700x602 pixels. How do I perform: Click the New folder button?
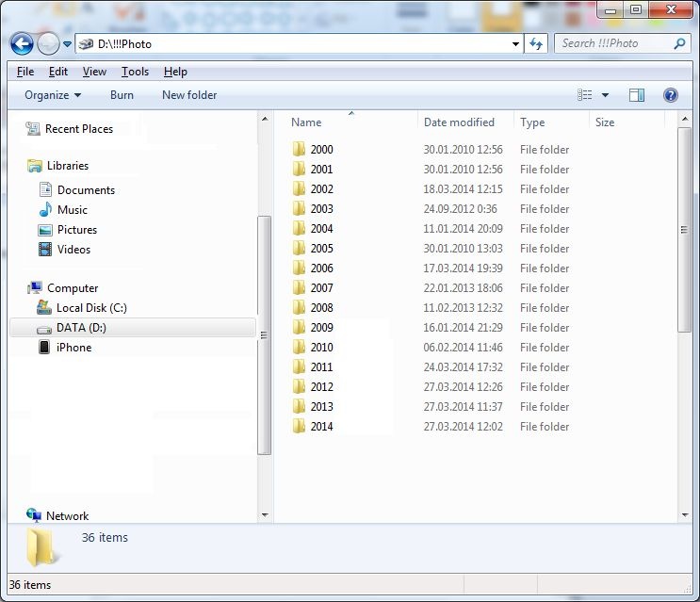[189, 95]
